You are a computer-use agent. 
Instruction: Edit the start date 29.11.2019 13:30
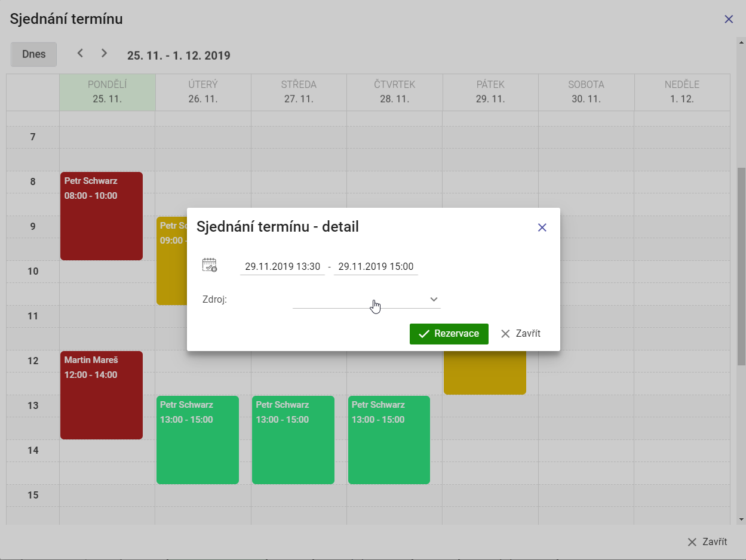[283, 267]
